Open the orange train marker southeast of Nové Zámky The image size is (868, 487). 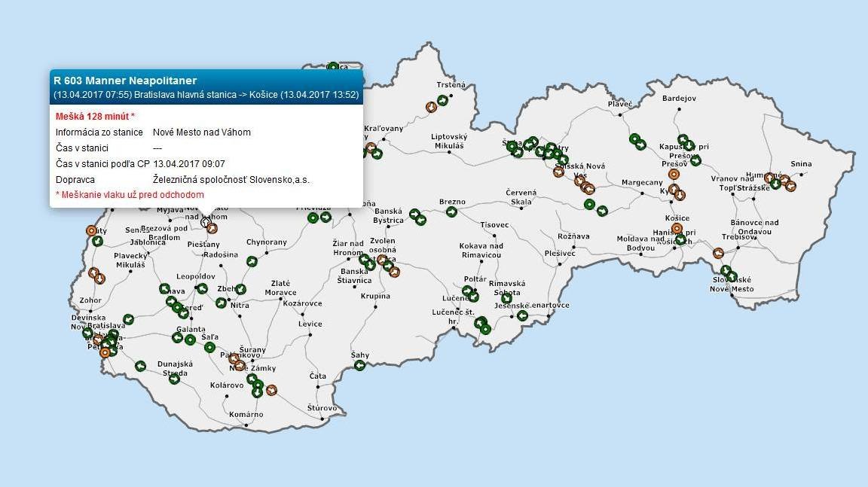271,390
